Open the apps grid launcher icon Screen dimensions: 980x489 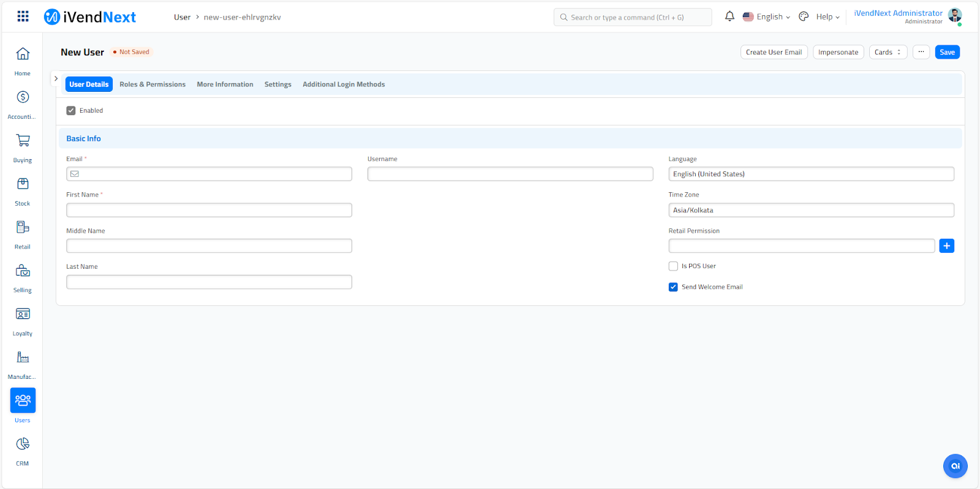pos(23,17)
